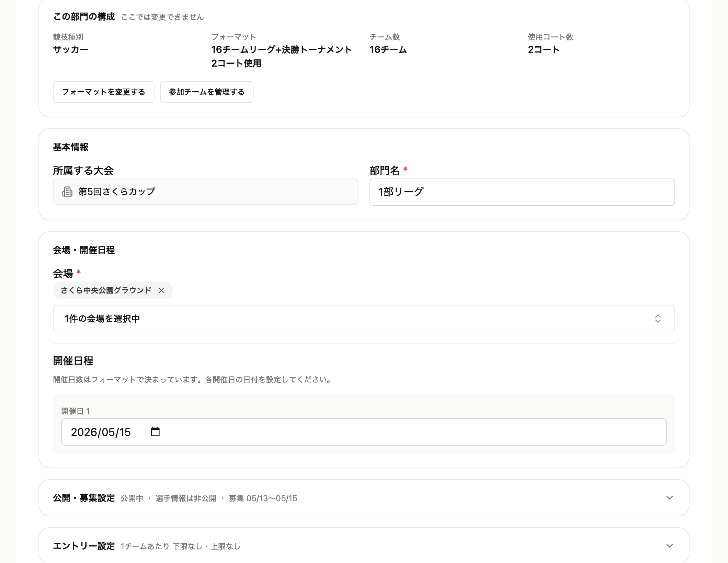Click the 開催日 1 label
Viewport: 728px width, 563px height.
pos(76,411)
